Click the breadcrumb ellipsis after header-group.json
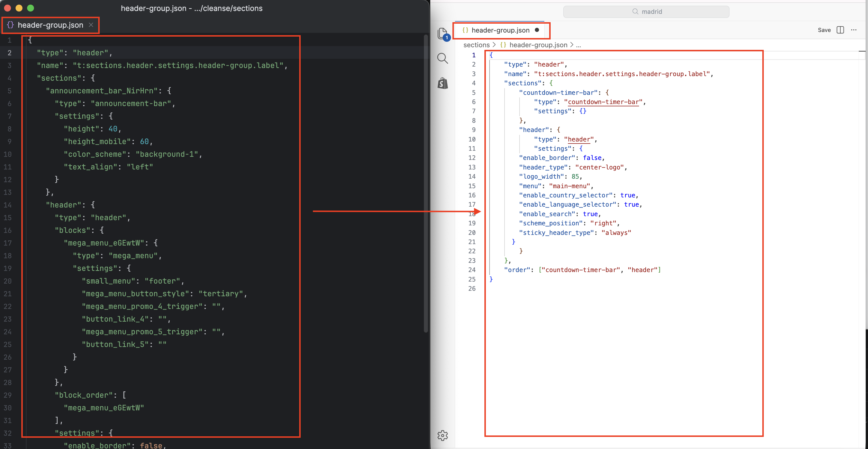This screenshot has width=868, height=449. coord(578,45)
